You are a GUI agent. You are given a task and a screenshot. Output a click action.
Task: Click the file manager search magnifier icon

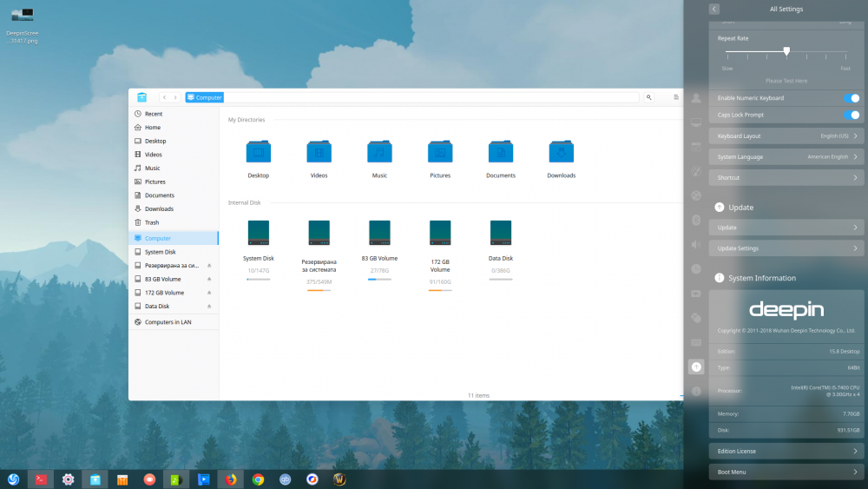(x=648, y=97)
